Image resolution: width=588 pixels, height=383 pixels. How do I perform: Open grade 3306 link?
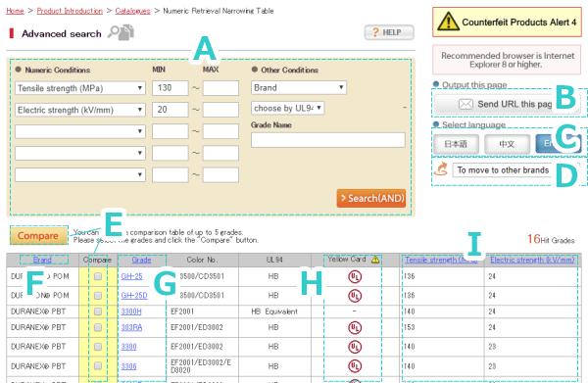128,366
